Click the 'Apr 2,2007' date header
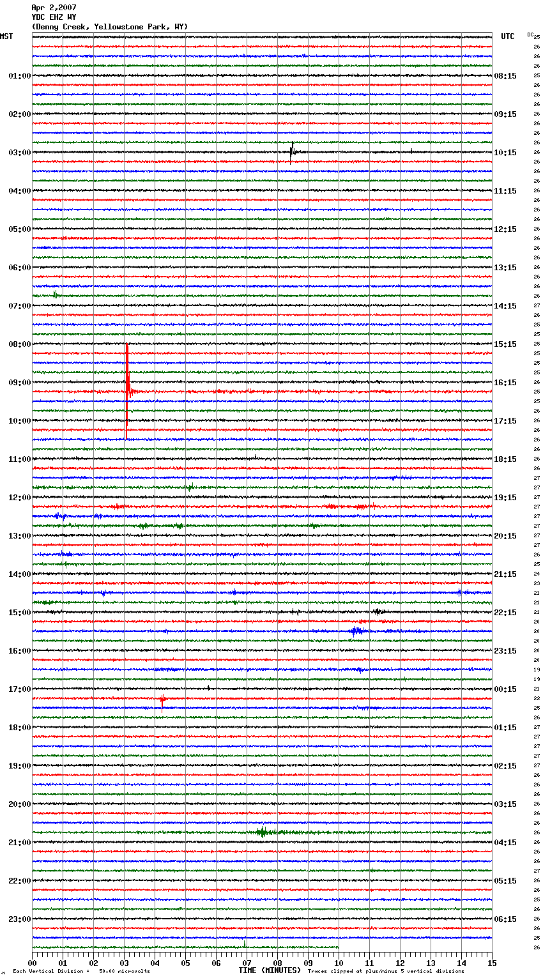This screenshot has height=980, width=543. point(54,8)
